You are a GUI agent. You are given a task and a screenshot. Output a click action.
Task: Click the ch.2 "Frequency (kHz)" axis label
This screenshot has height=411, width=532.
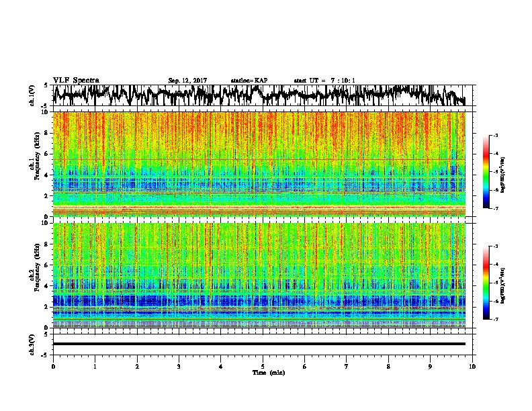click(37, 267)
